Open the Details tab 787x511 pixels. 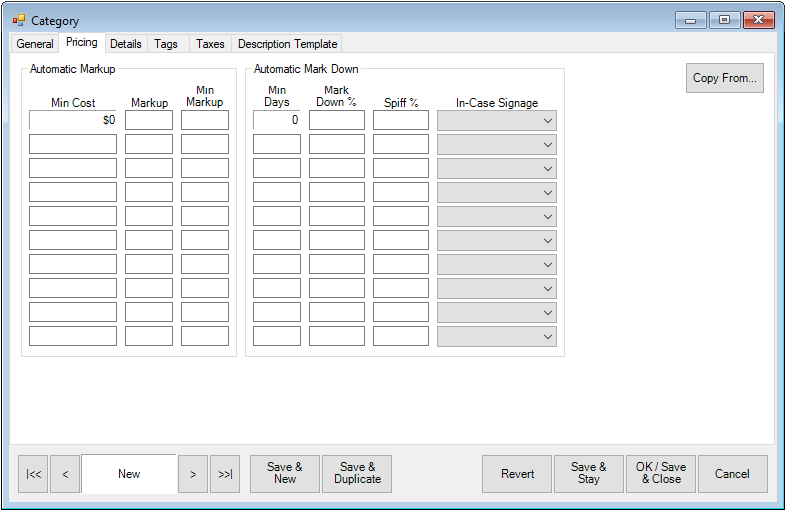[x=126, y=44]
